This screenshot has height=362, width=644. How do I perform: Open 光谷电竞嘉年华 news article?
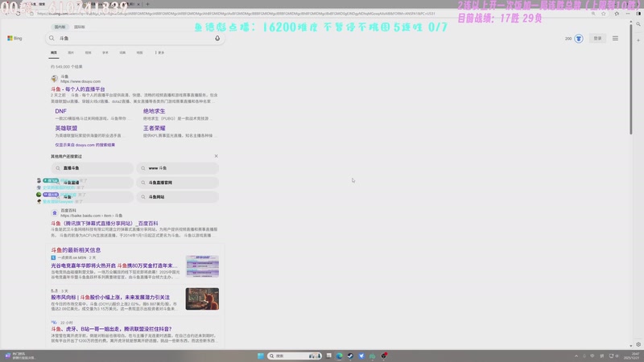point(114,265)
